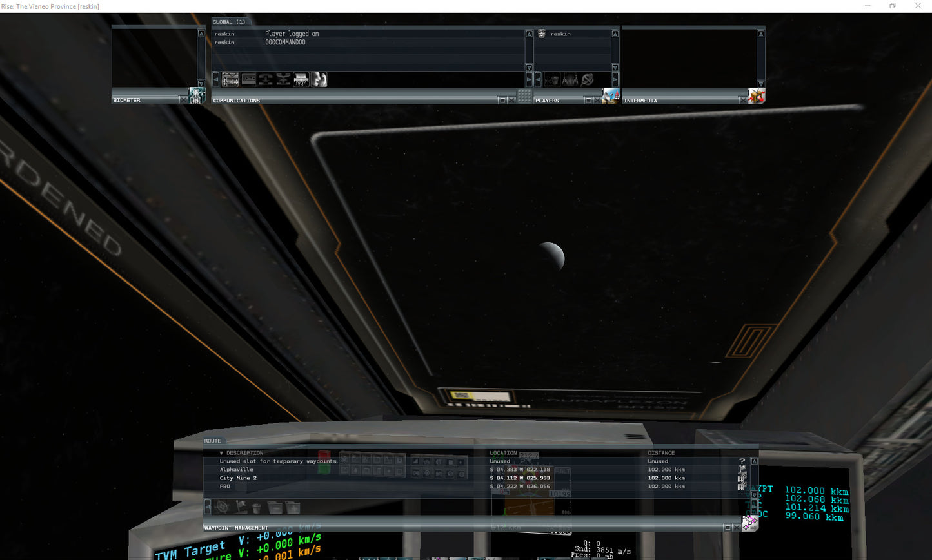The height and width of the screenshot is (560, 932).
Task: Click the Players panel icon
Action: click(x=610, y=96)
